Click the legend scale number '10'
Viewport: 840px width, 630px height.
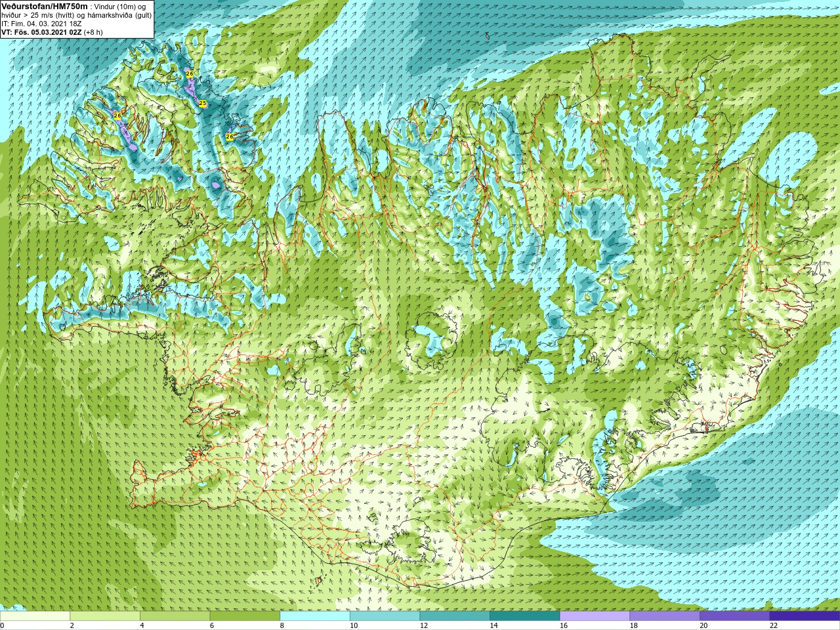pyautogui.click(x=354, y=625)
